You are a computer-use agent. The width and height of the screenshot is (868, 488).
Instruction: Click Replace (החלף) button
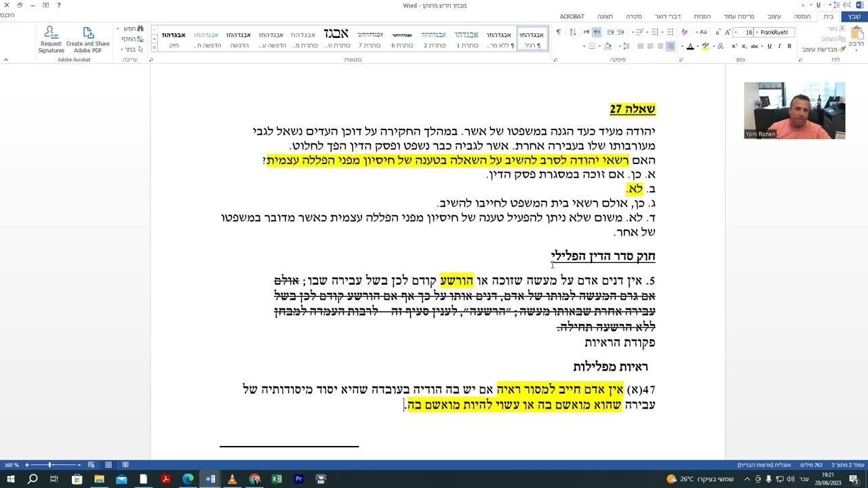132,39
